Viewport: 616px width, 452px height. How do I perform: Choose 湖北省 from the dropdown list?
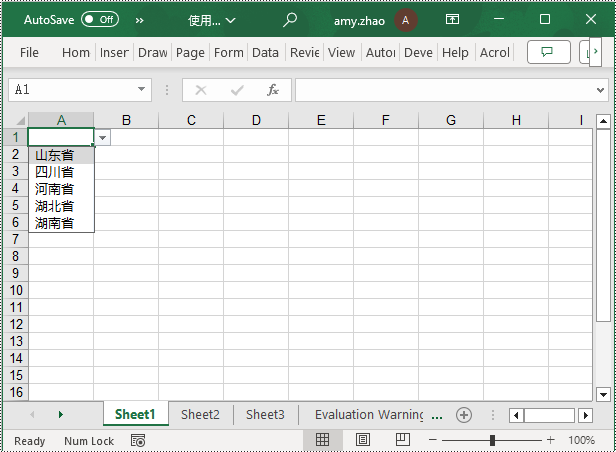click(61, 206)
